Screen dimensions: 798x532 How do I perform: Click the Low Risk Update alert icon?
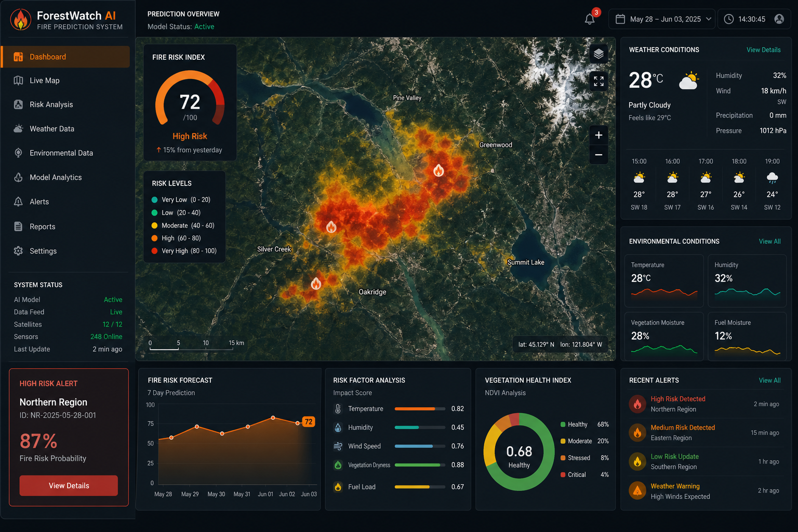[637, 462]
